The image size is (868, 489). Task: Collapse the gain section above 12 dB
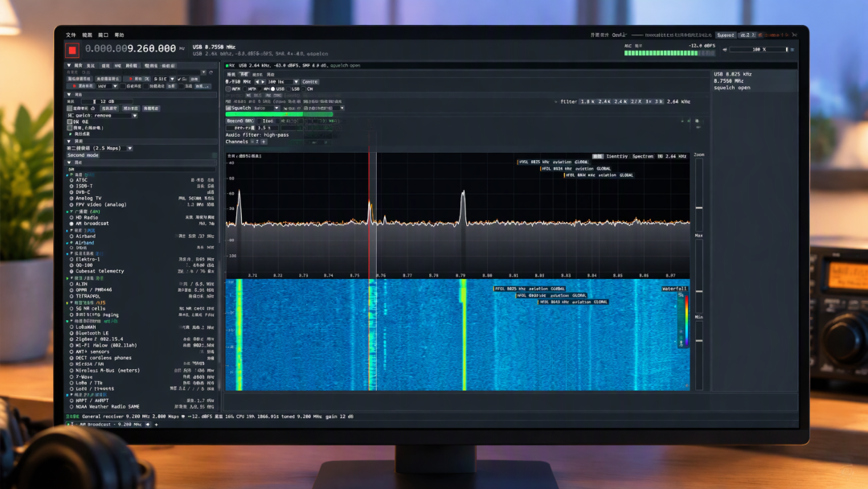69,95
